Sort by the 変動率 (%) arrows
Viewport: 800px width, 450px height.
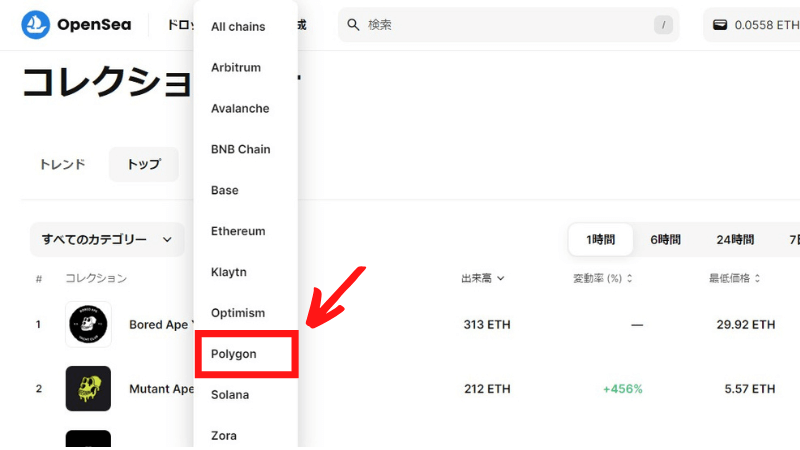630,278
